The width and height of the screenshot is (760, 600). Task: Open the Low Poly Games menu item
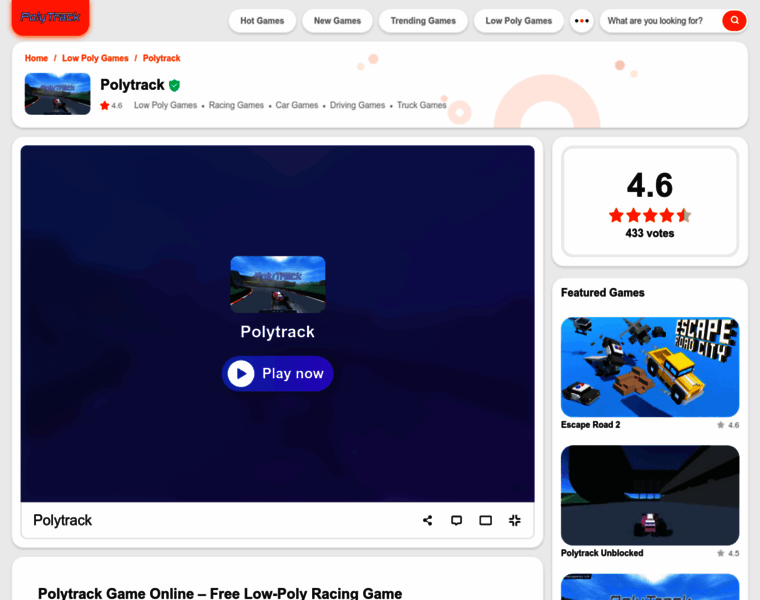point(519,21)
